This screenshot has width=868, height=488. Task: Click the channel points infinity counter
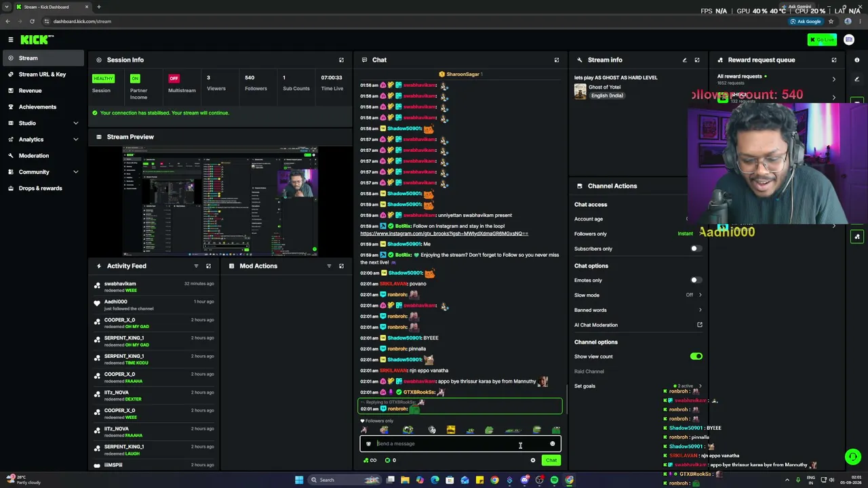point(370,460)
